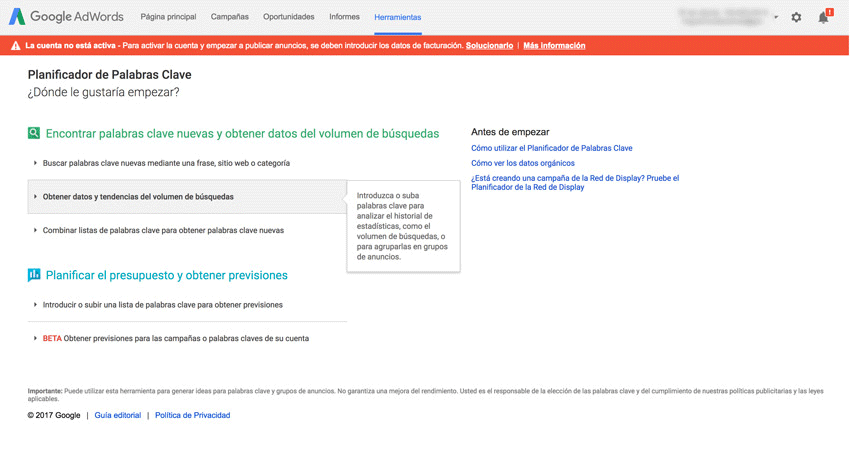Click the warning triangle in the red alert bar

point(15,46)
